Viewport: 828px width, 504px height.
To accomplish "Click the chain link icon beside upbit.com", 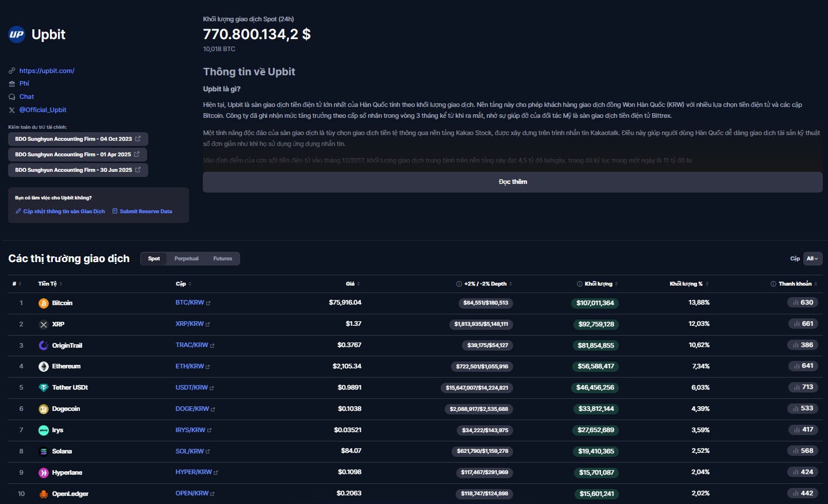I will pos(12,71).
